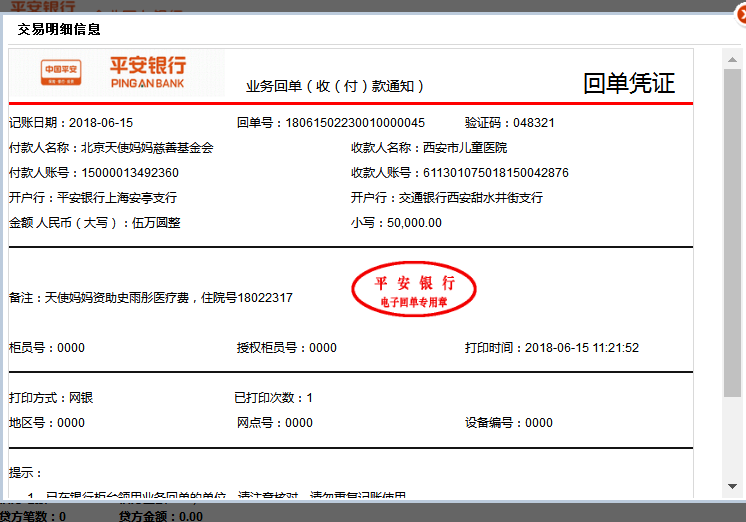
Task: Click the scrollbar down arrow
Action: tap(732, 486)
